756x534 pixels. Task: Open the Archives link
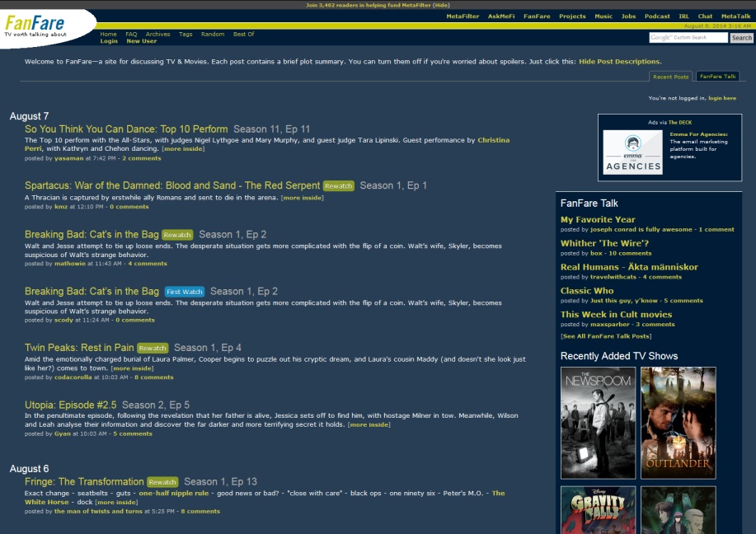pyautogui.click(x=157, y=35)
